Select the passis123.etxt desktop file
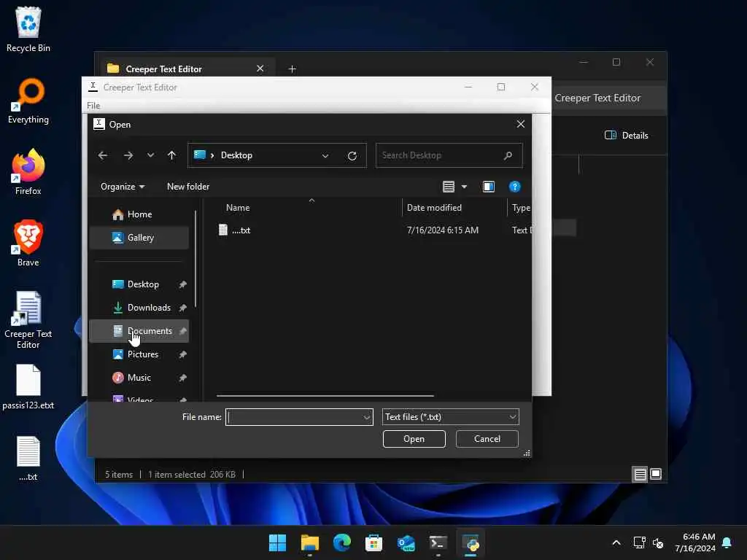This screenshot has width=747, height=560. click(x=28, y=386)
